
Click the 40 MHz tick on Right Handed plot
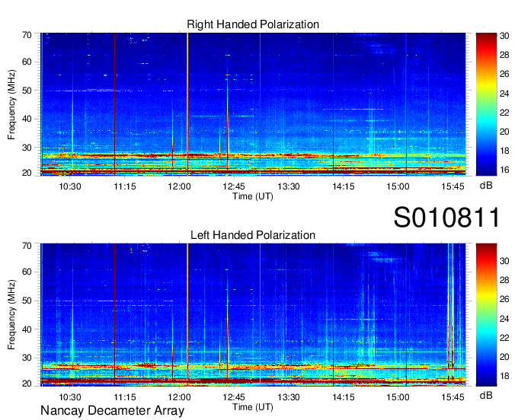[27, 119]
